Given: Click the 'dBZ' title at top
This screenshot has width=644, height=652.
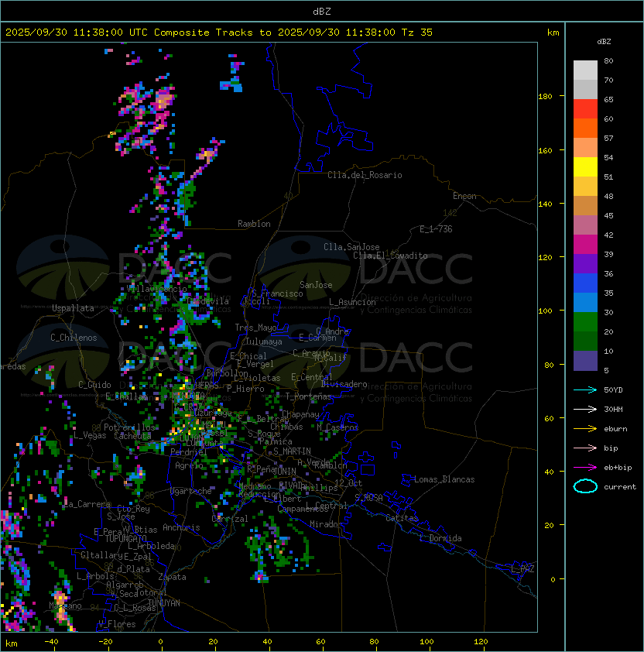Looking at the screenshot, I should (322, 11).
